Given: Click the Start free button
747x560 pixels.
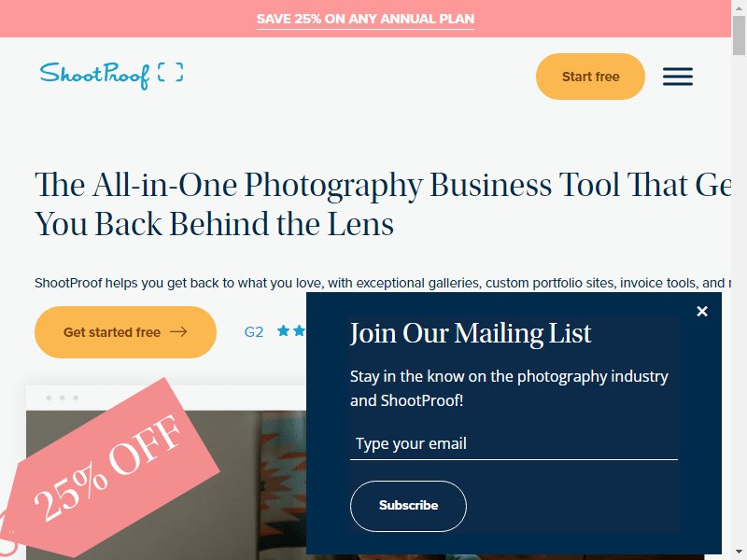Looking at the screenshot, I should [x=590, y=77].
